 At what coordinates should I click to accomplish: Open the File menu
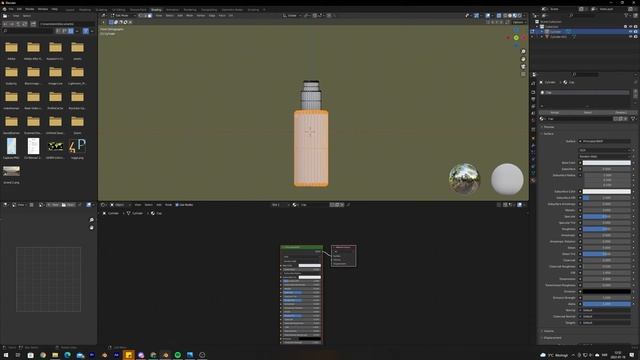(11, 9)
